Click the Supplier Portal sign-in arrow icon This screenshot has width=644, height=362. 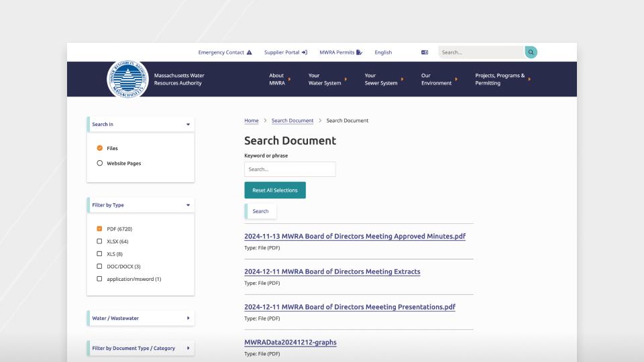(305, 52)
